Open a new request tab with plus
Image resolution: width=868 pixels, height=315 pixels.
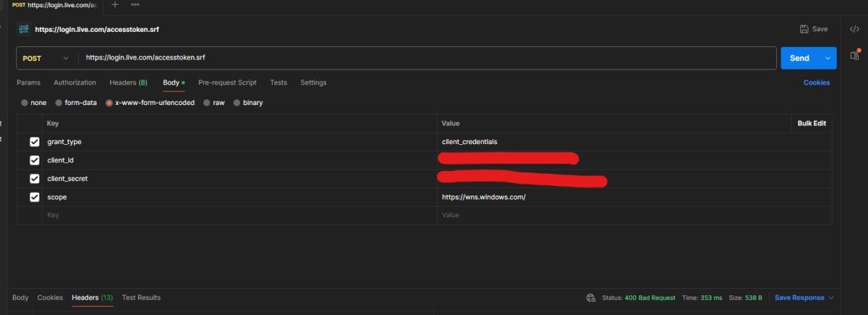[114, 4]
